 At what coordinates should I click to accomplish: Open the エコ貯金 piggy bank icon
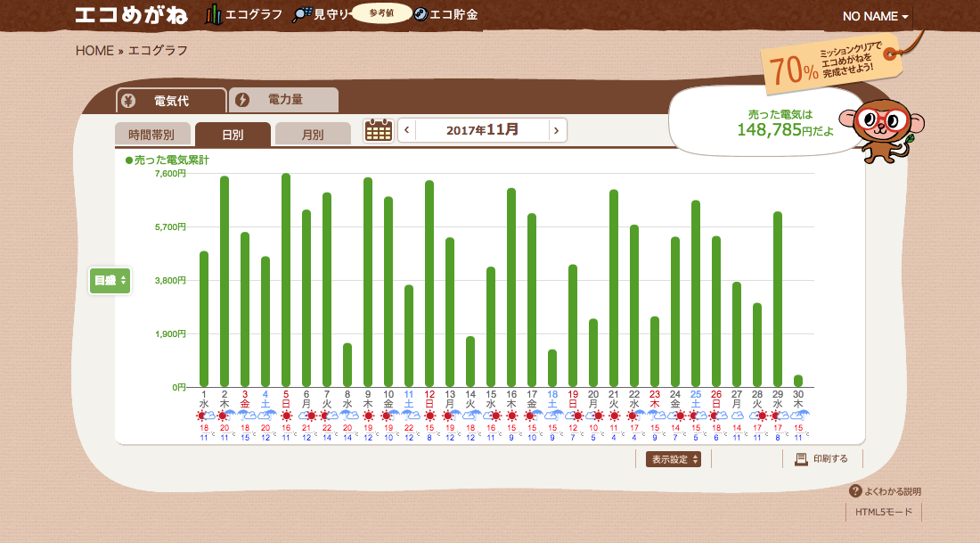tap(421, 14)
